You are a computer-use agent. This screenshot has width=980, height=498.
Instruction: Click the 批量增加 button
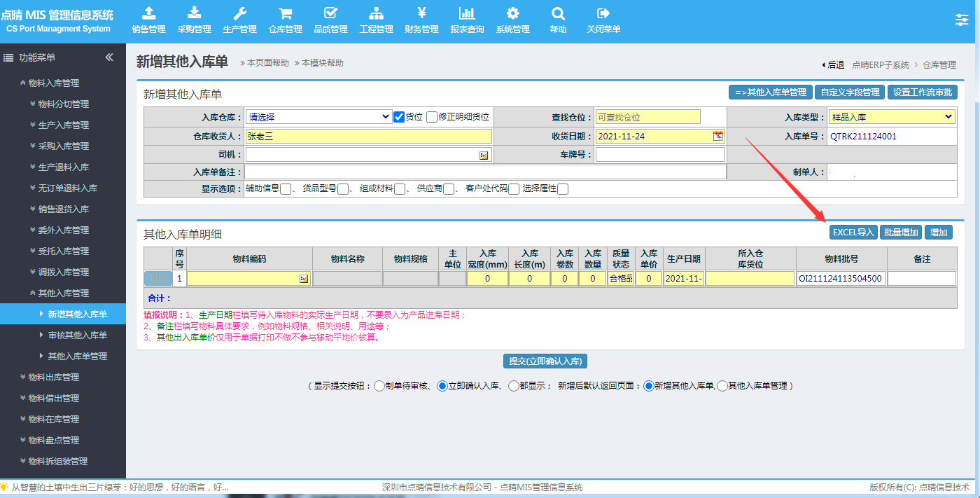point(901,232)
